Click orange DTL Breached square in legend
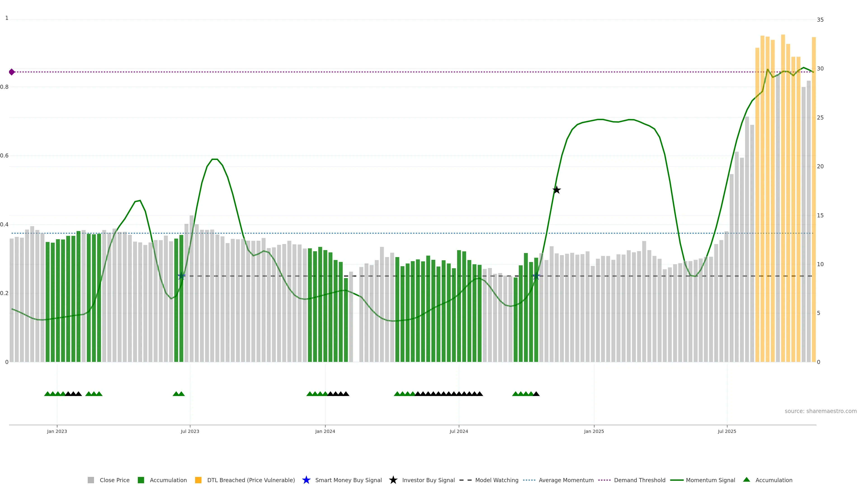The width and height of the screenshot is (868, 488). pos(198,480)
